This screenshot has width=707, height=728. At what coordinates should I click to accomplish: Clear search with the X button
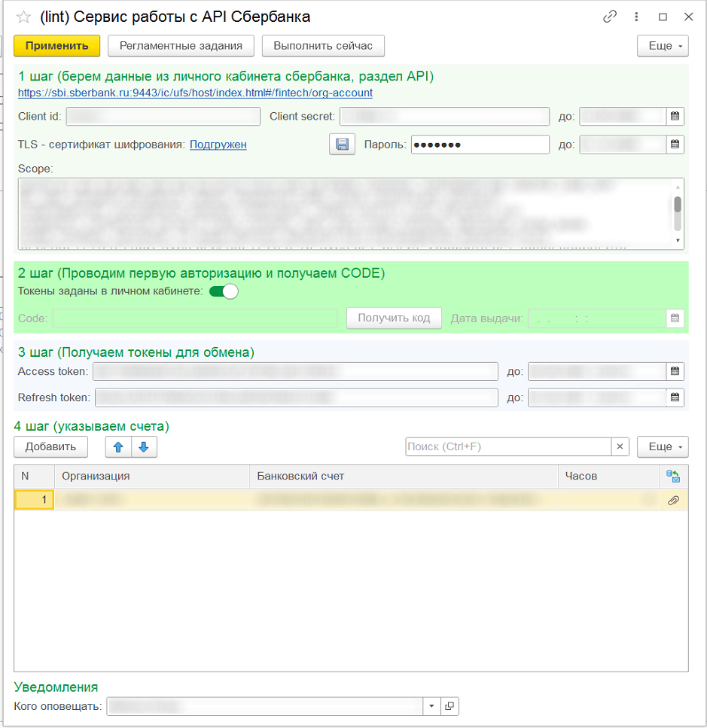[620, 446]
